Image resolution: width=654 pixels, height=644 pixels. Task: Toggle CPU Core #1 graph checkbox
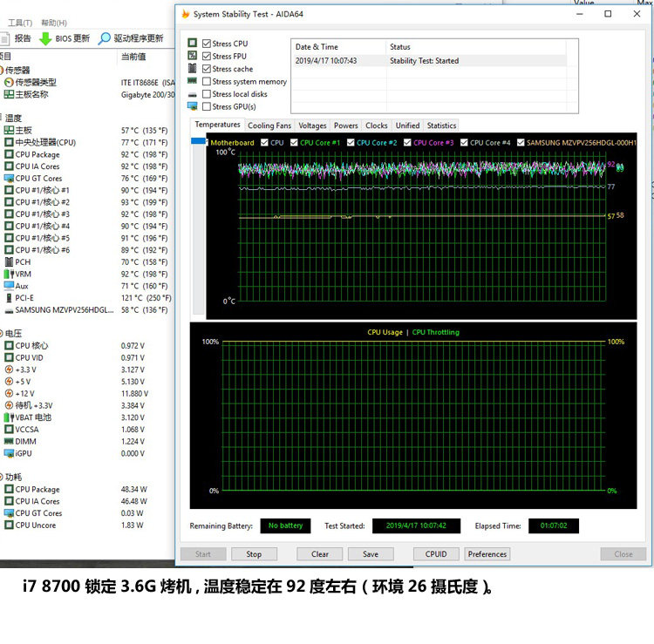click(x=294, y=143)
